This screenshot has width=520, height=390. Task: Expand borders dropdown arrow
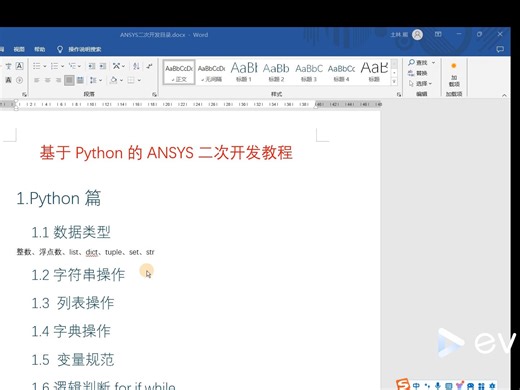point(139,80)
